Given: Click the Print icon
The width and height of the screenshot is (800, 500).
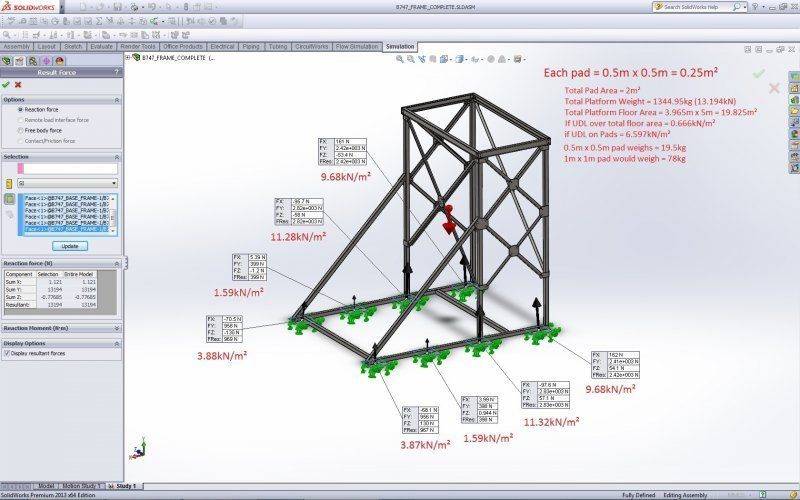Looking at the screenshot, I should point(135,7).
